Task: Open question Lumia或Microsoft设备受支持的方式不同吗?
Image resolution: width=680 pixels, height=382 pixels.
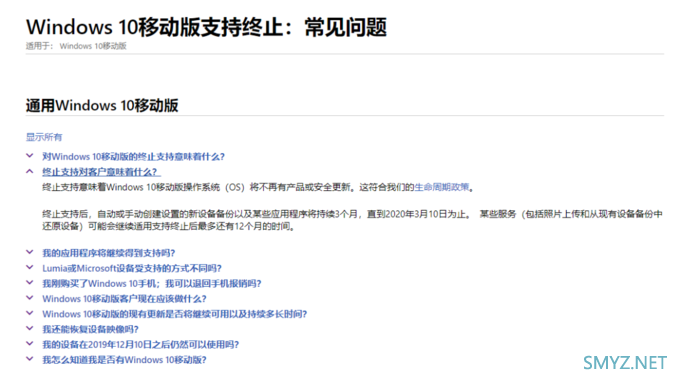Action: 132,268
